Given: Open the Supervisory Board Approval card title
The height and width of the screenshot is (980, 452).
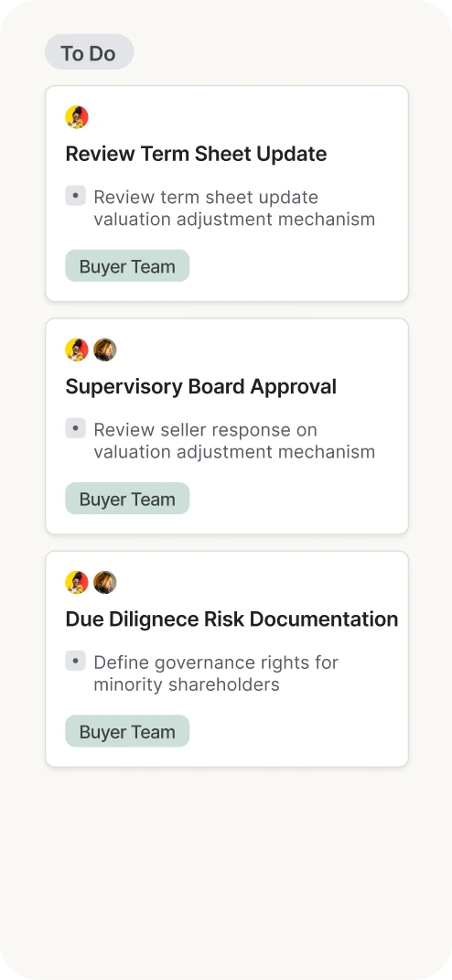Looking at the screenshot, I should point(200,386).
